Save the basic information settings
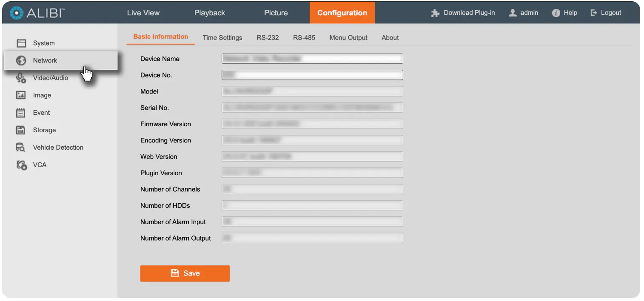644x301 pixels. 185,273
